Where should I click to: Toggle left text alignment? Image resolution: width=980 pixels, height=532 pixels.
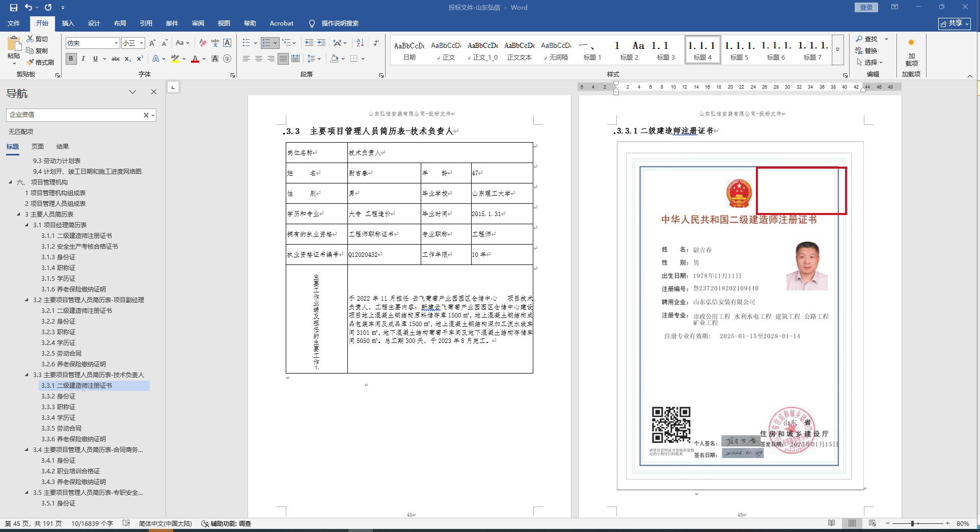point(247,59)
